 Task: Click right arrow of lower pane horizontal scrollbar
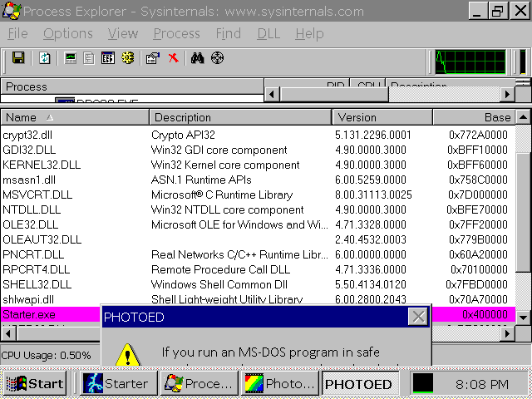[x=508, y=334]
